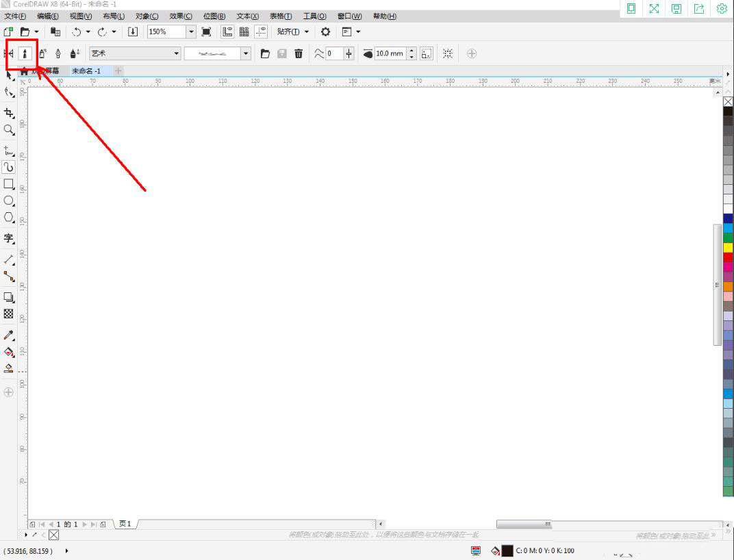
Task: Open the brushstroke preview dropdown
Action: [x=246, y=53]
